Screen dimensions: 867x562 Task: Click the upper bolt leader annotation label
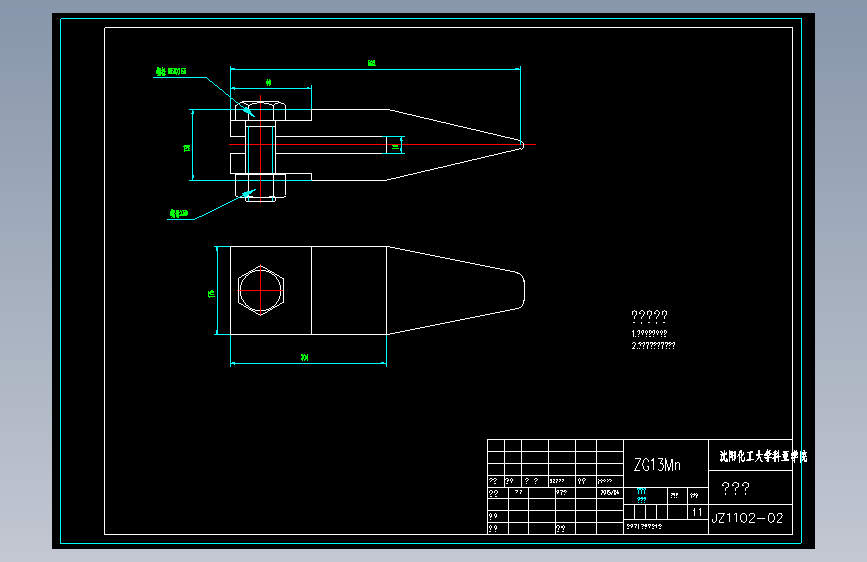[x=171, y=71]
